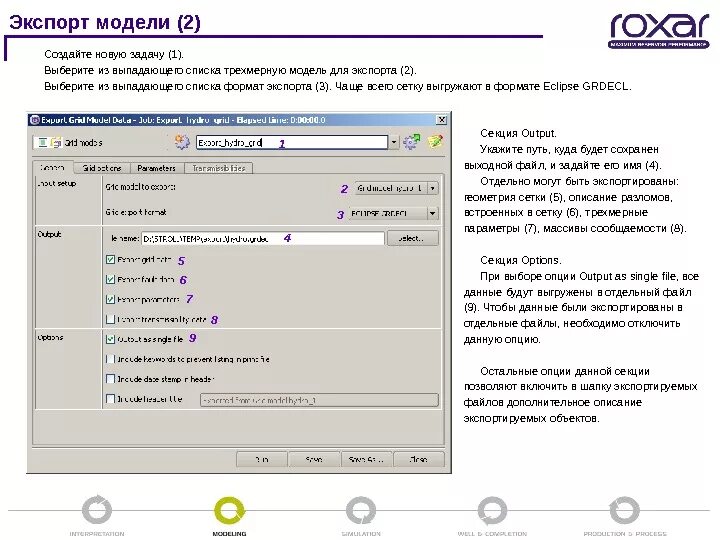Switch to the General tab
The height and width of the screenshot is (540, 720).
[x=52, y=168]
